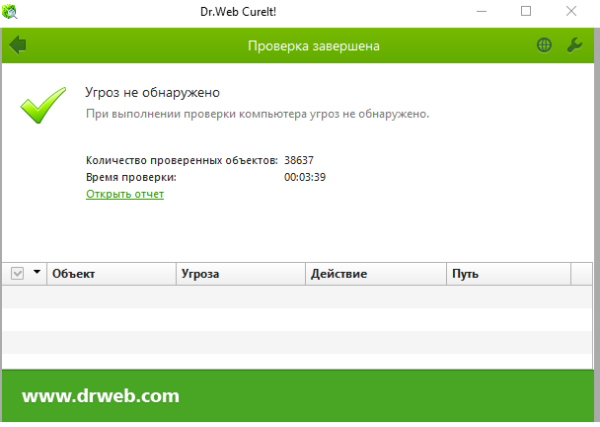Click the scan time value 00:03:39
600x427 pixels.
click(x=305, y=177)
